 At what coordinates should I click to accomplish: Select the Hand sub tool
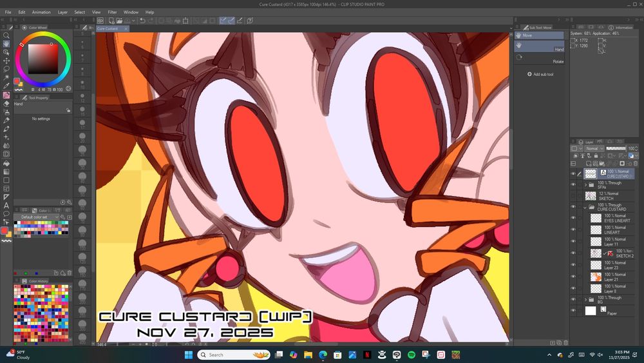(x=540, y=46)
